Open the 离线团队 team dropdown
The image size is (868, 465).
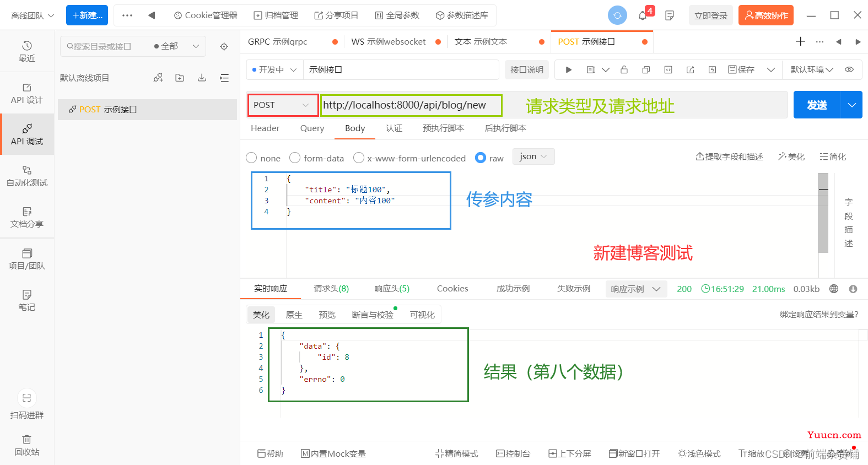[x=33, y=15]
